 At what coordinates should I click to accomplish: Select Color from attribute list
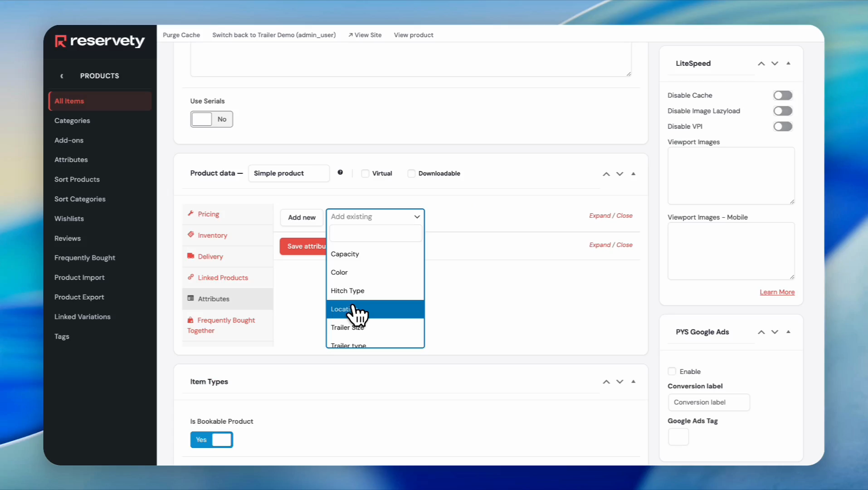click(x=375, y=272)
